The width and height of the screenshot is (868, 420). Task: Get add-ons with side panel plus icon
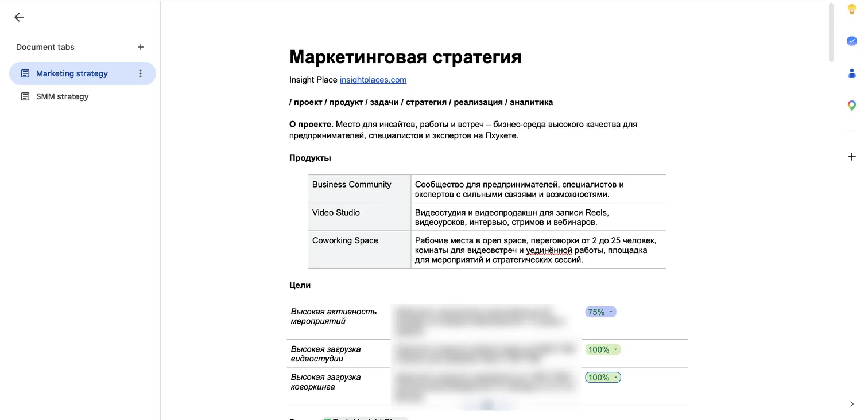tap(852, 157)
